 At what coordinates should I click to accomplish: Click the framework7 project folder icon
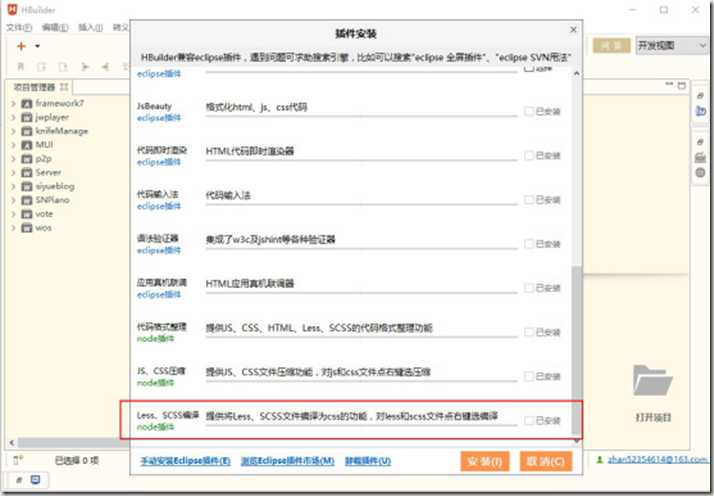pyautogui.click(x=27, y=104)
